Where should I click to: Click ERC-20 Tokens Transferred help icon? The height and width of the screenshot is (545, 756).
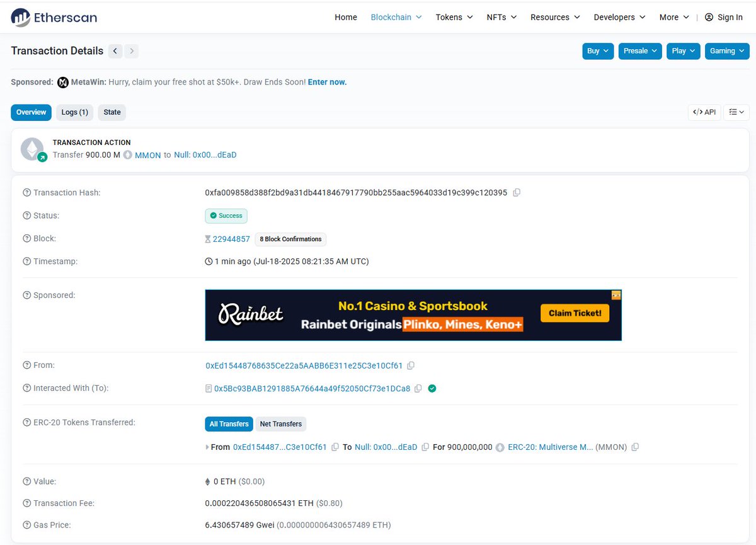pyautogui.click(x=26, y=423)
